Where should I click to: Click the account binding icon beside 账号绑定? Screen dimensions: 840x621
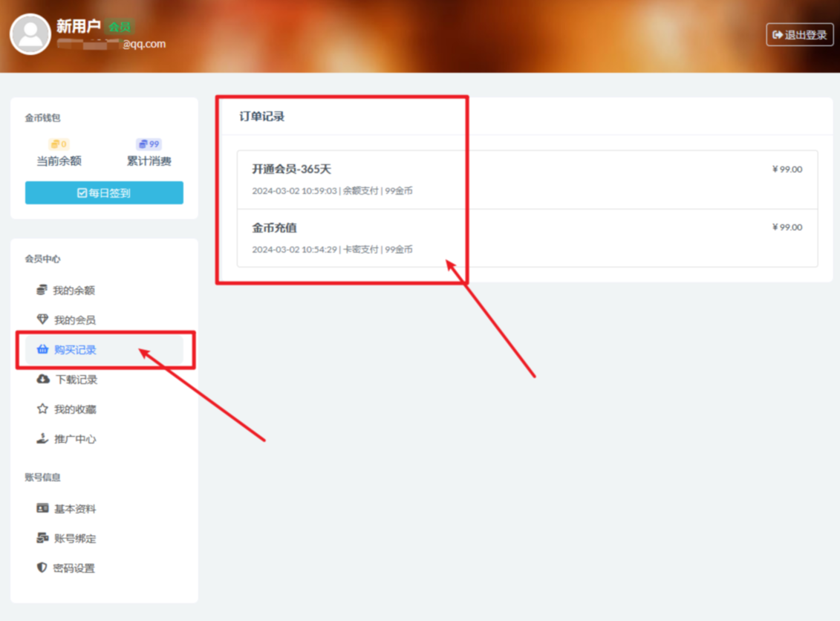(x=42, y=539)
